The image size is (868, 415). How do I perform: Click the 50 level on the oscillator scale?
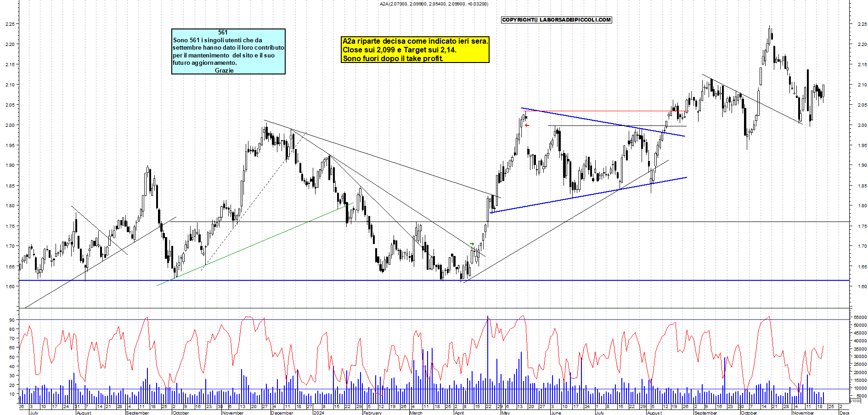pos(11,357)
